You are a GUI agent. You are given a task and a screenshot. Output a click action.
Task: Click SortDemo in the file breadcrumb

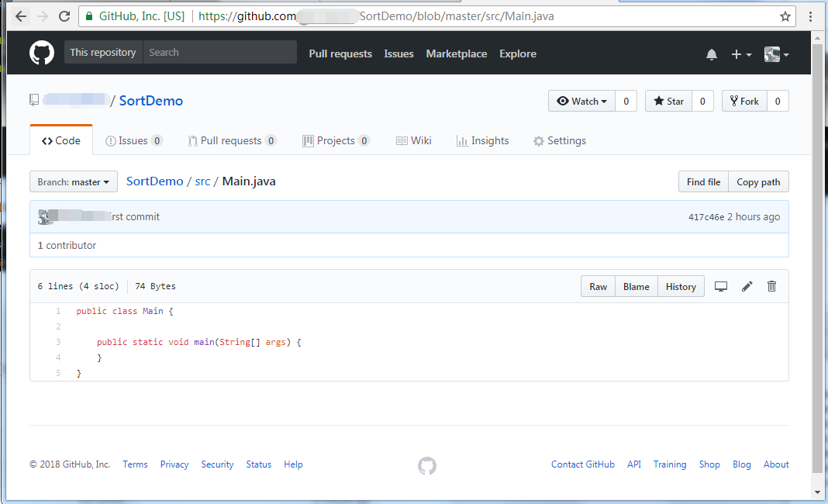(x=155, y=181)
